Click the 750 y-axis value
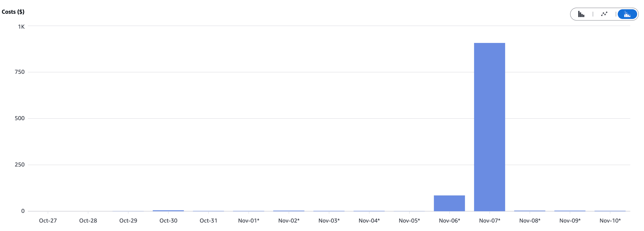The image size is (644, 231). 20,72
